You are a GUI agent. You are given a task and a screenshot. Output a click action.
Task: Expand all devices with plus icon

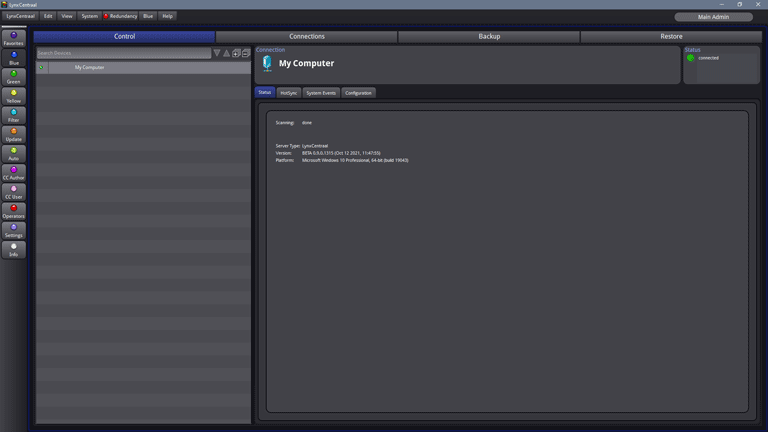[236, 53]
